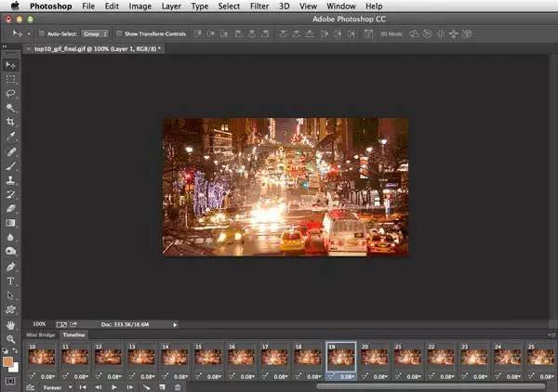Open the Auto-Select Group dropdown
Viewport: 558px width, 392px height.
pyautogui.click(x=94, y=33)
